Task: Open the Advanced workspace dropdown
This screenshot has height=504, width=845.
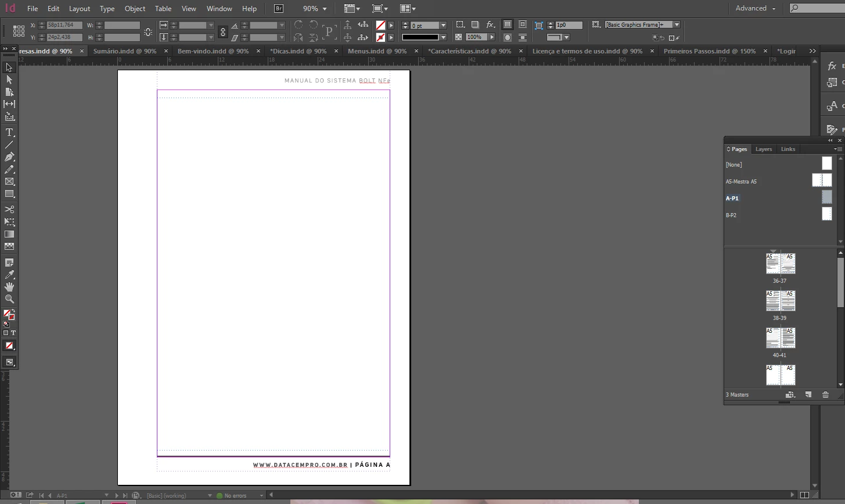Action: click(755, 8)
